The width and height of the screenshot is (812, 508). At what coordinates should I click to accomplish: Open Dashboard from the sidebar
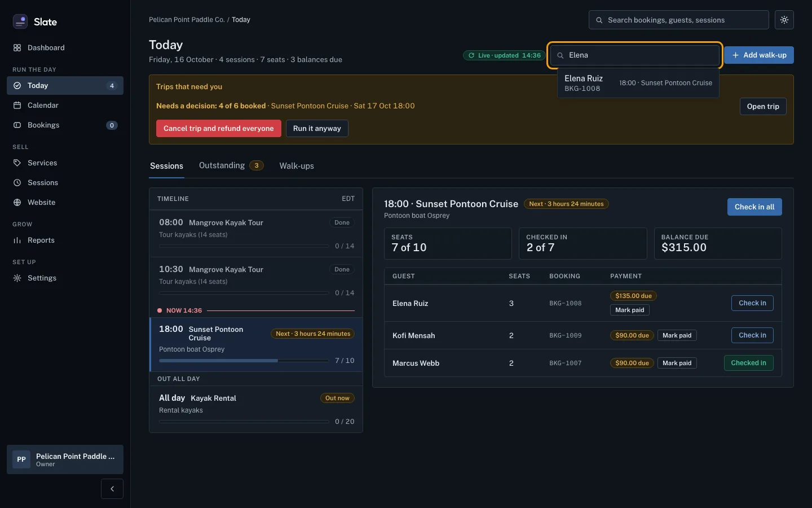[x=65, y=48]
